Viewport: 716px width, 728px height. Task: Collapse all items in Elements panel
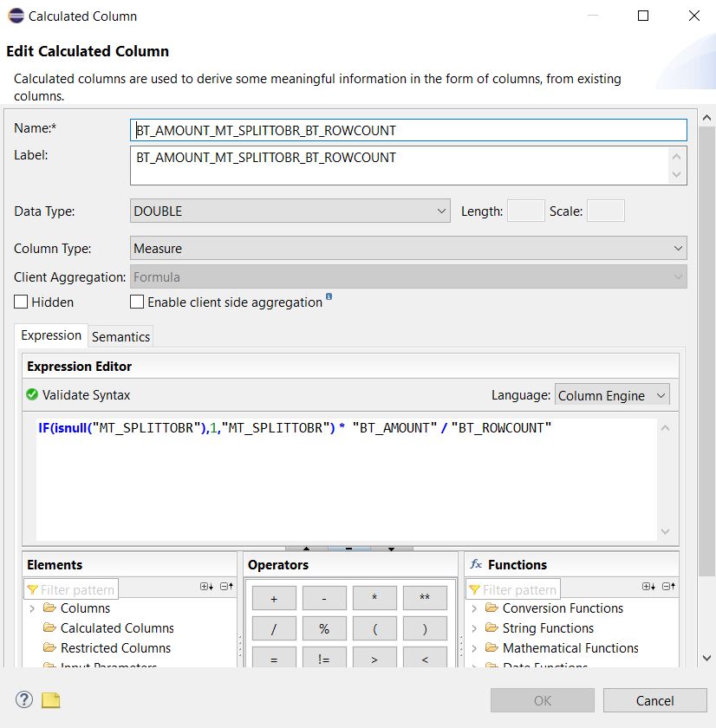coord(226,587)
